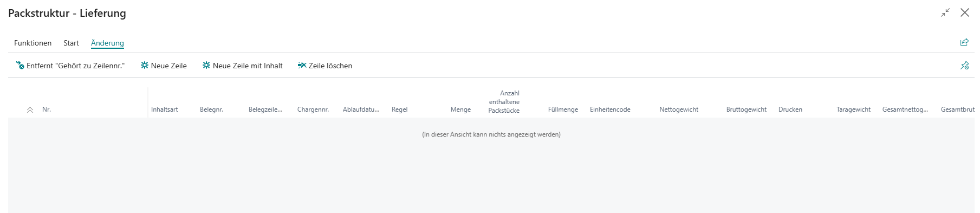Click the Zeile löschen button label

tap(330, 66)
